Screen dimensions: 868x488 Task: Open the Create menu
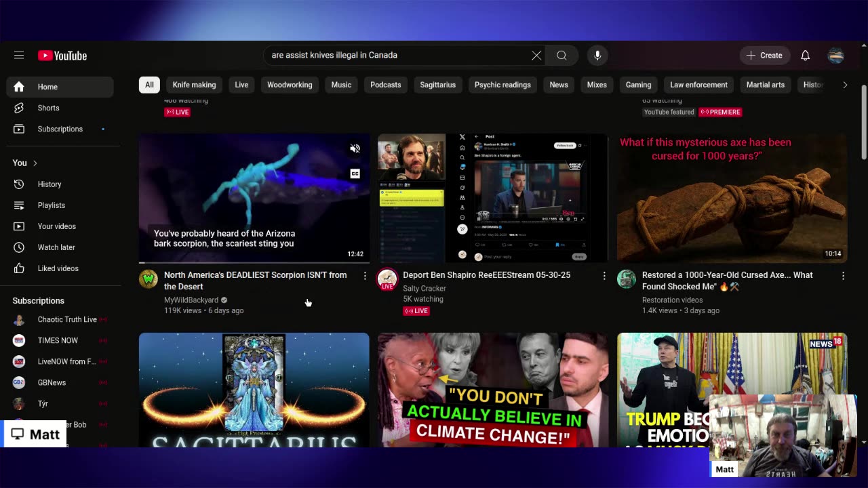point(764,56)
